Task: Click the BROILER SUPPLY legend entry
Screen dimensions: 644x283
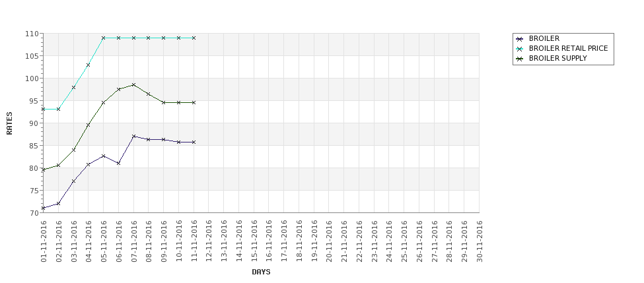Action: [552, 58]
